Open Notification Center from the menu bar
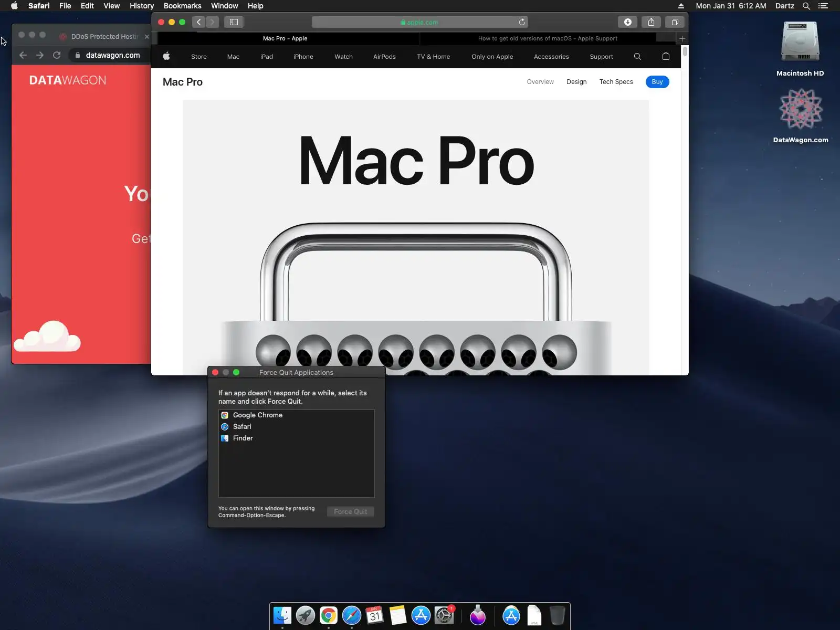 [x=823, y=6]
